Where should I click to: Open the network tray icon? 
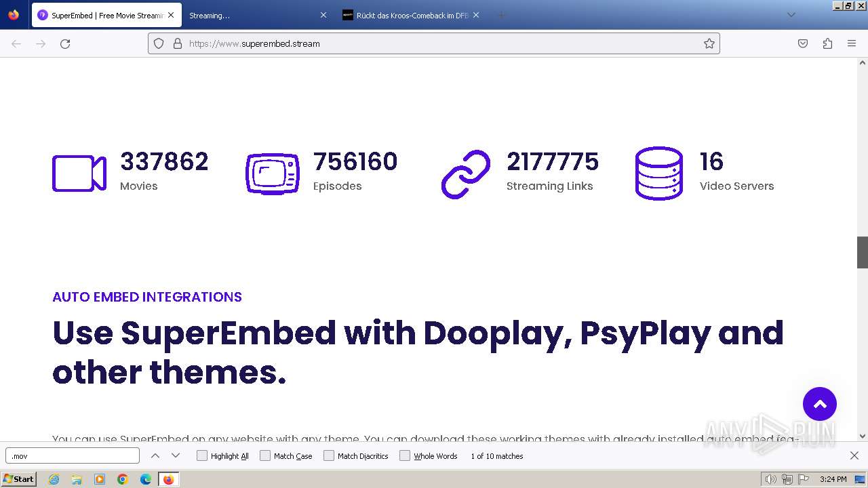coord(787,479)
